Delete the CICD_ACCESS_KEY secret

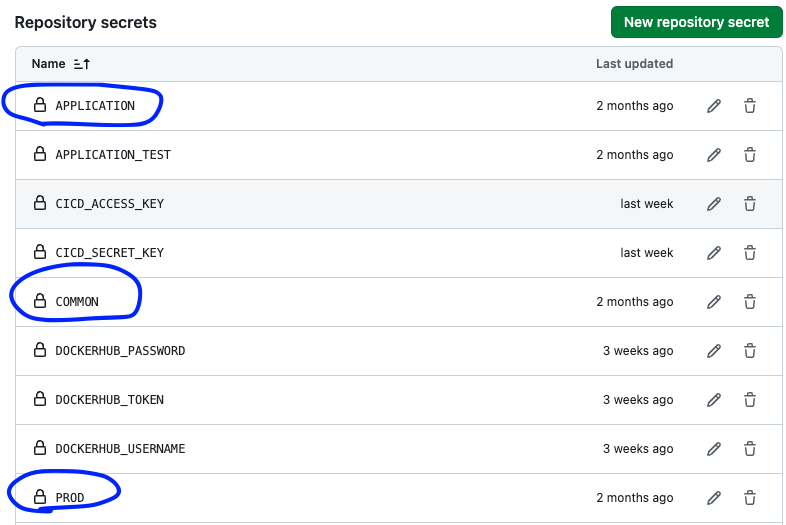click(750, 204)
